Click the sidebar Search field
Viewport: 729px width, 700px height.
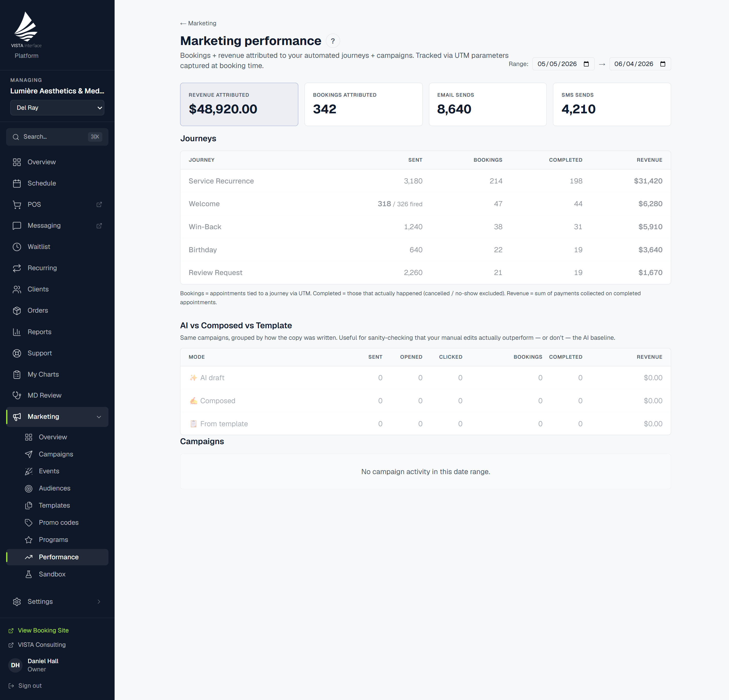pyautogui.click(x=57, y=137)
